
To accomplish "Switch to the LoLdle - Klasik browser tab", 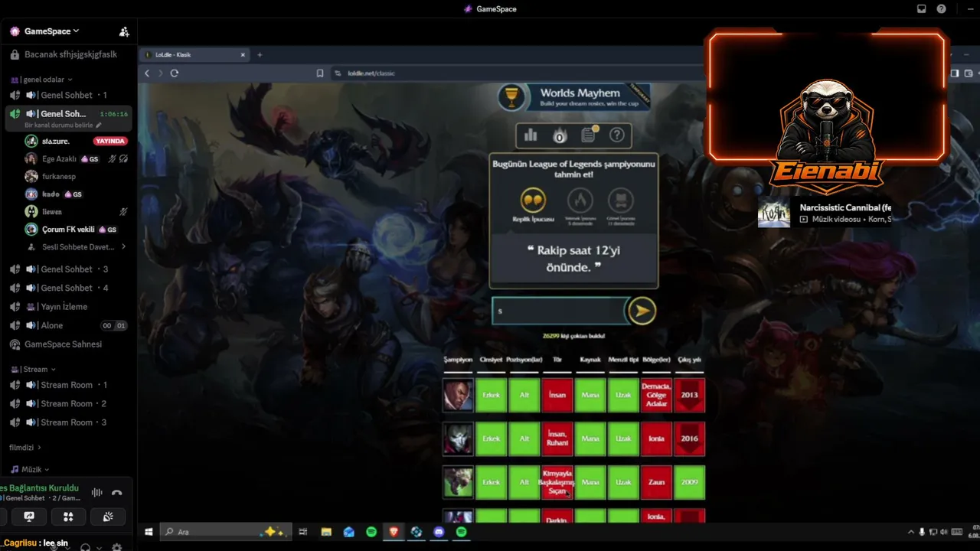I will [x=195, y=55].
